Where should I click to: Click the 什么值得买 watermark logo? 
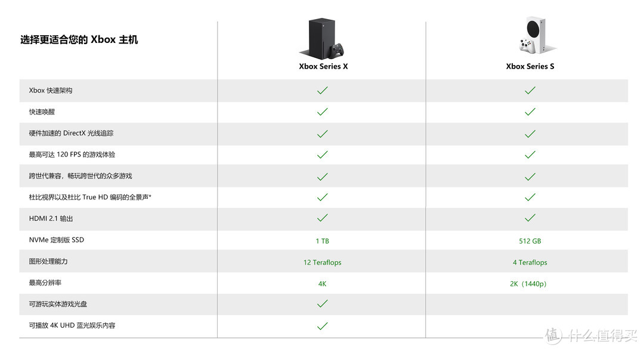(590, 336)
